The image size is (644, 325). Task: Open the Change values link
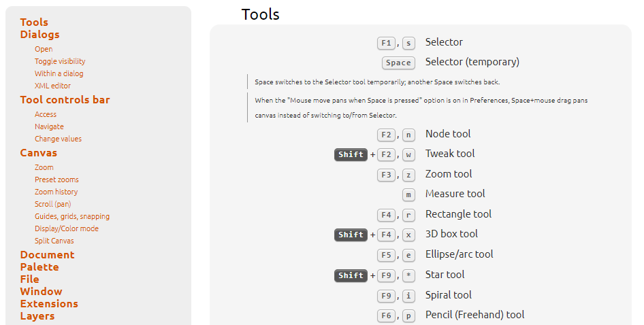tap(58, 139)
